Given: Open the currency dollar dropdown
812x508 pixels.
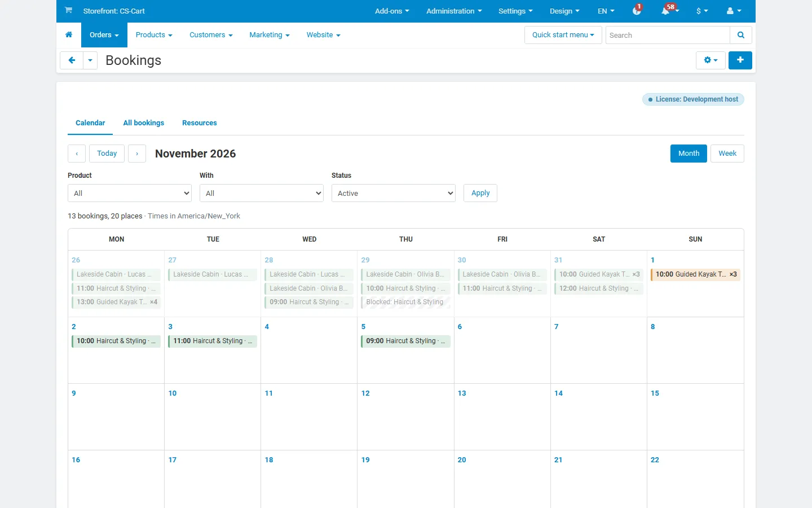Looking at the screenshot, I should tap(702, 11).
